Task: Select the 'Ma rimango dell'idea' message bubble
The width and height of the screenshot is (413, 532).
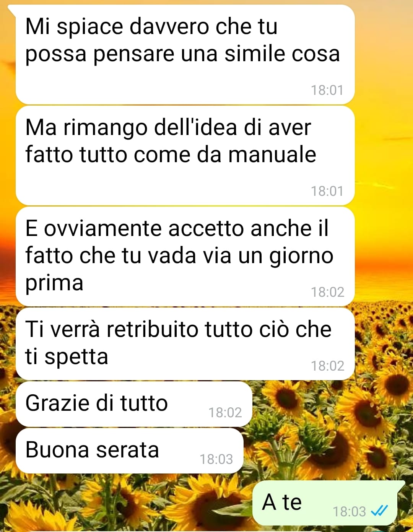Action: coord(185,155)
